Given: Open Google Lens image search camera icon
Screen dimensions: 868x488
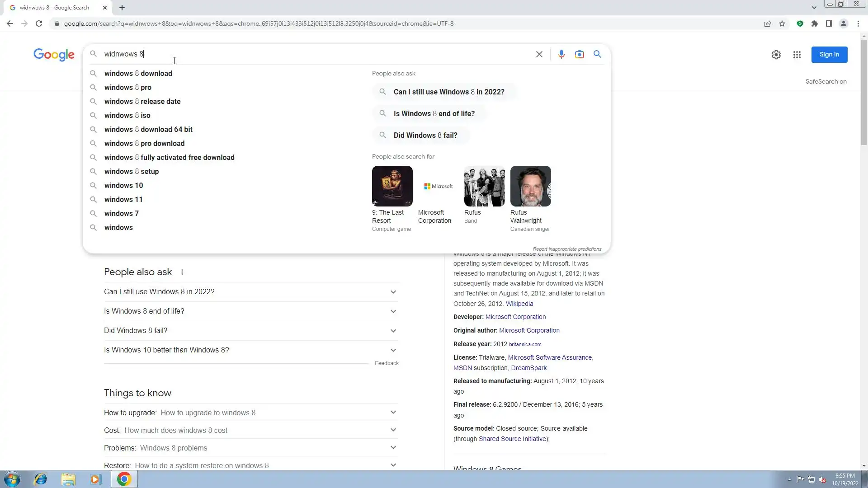Looking at the screenshot, I should pos(579,54).
